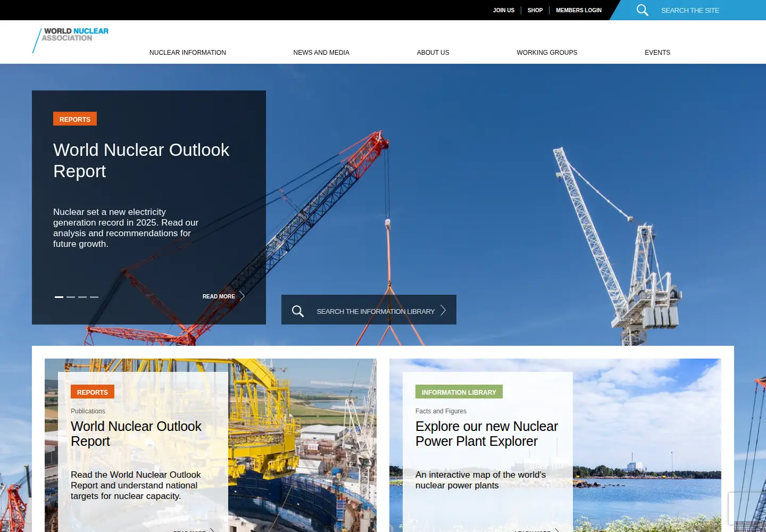The image size is (766, 532).
Task: Open the Join Us link
Action: tap(503, 10)
